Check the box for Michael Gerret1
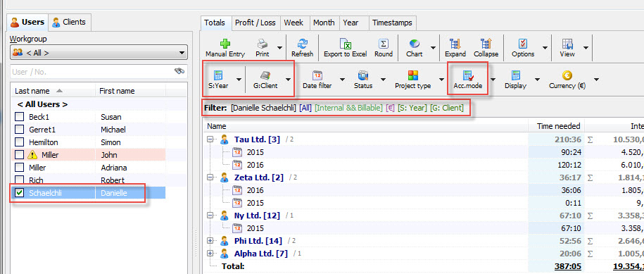This screenshot has height=274, width=644. click(x=19, y=130)
